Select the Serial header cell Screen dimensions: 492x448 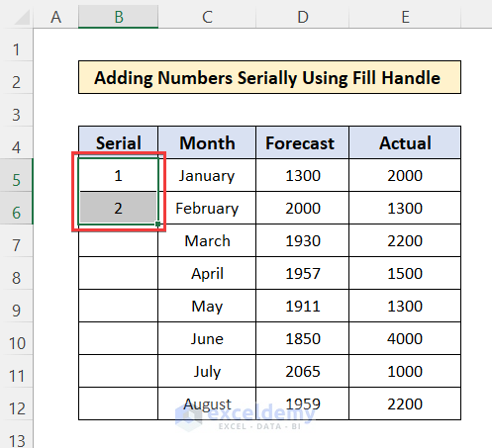pos(118,142)
